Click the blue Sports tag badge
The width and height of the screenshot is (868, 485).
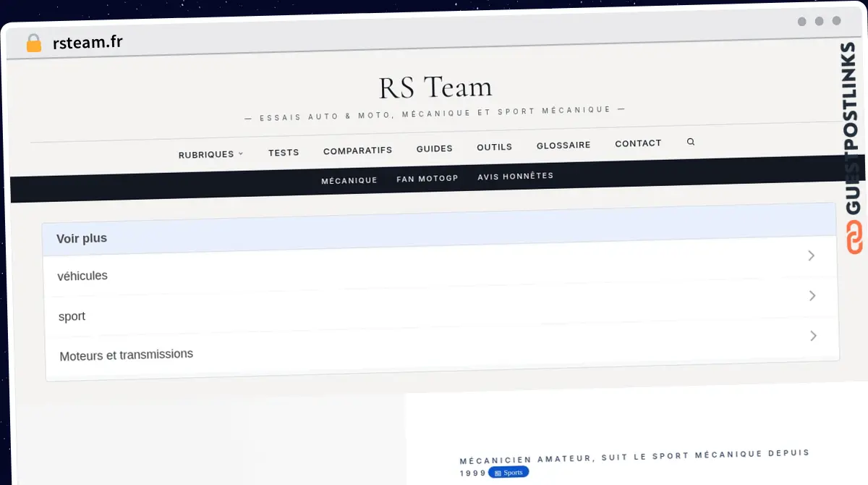pos(509,472)
